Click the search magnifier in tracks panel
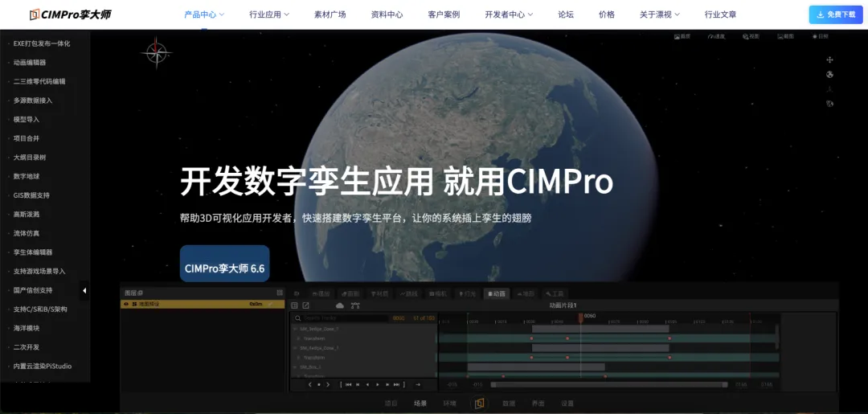Screen dimensions: 868x414 (298, 318)
